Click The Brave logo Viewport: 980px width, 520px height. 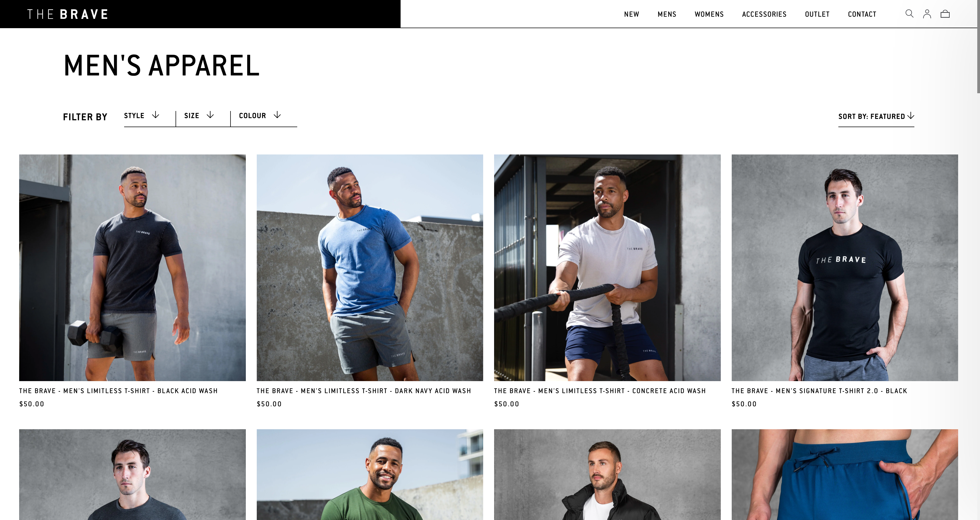click(68, 14)
